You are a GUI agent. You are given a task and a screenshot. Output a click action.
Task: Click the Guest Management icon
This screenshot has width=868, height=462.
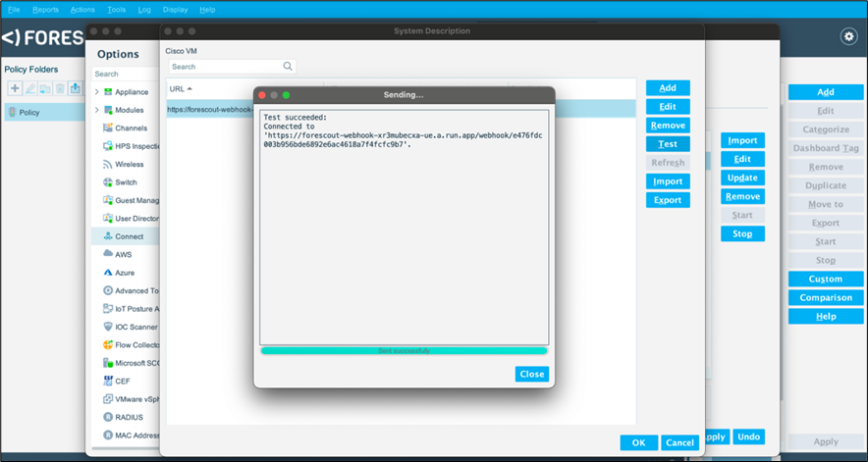(108, 200)
